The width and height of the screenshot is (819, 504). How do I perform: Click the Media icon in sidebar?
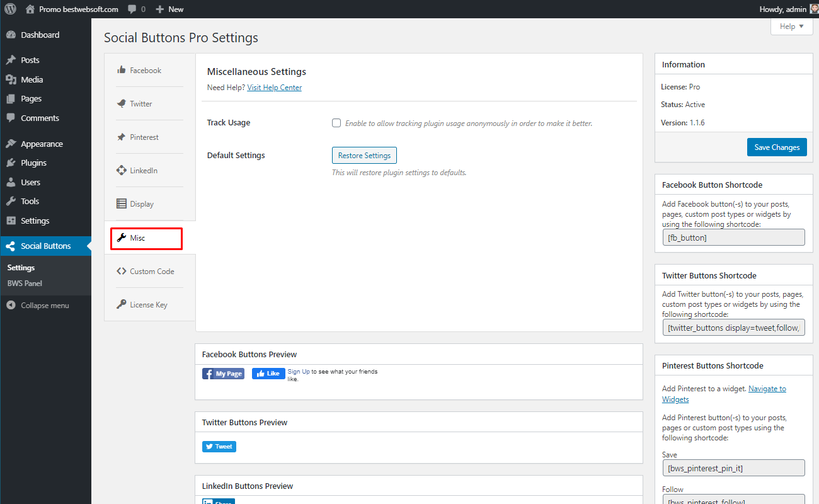tap(11, 79)
